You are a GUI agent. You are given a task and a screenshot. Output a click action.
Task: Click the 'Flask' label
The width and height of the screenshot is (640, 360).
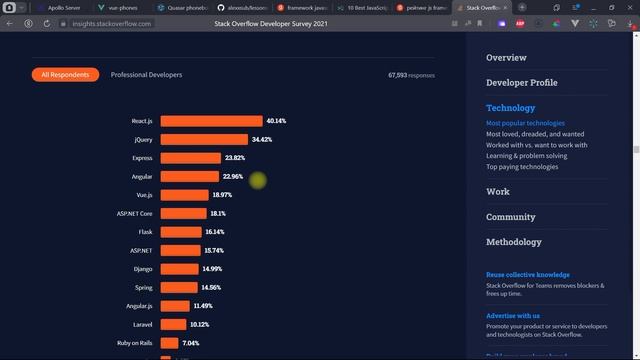coord(145,232)
